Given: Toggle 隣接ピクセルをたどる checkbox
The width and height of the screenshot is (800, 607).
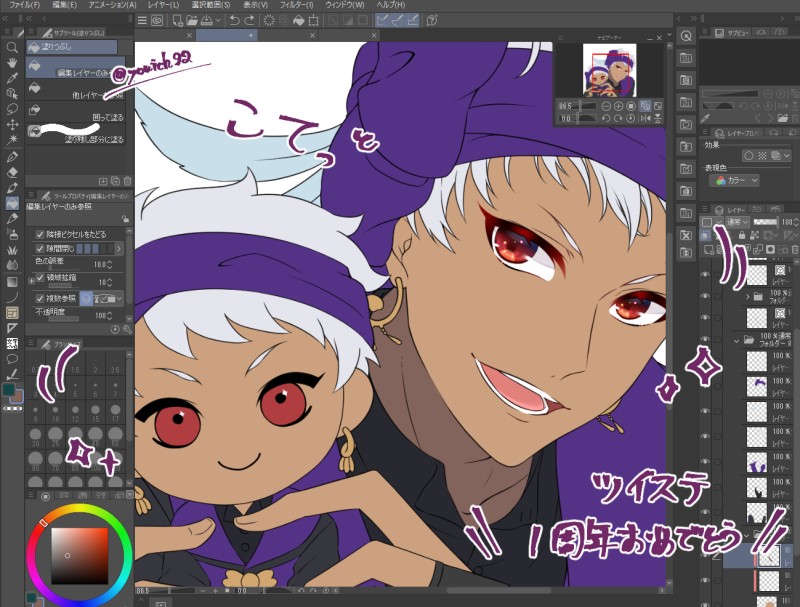Looking at the screenshot, I should [40, 234].
